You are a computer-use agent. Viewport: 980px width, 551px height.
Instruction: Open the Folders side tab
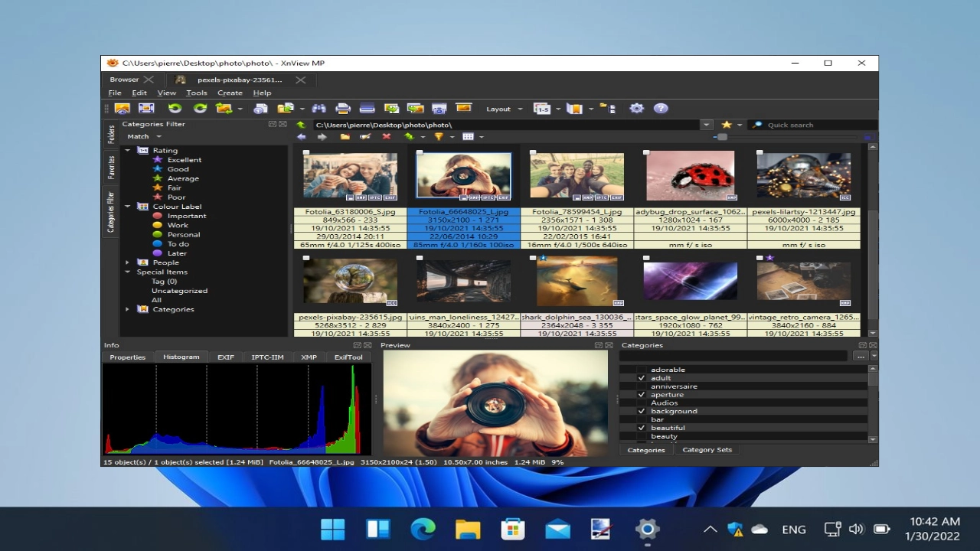click(111, 135)
